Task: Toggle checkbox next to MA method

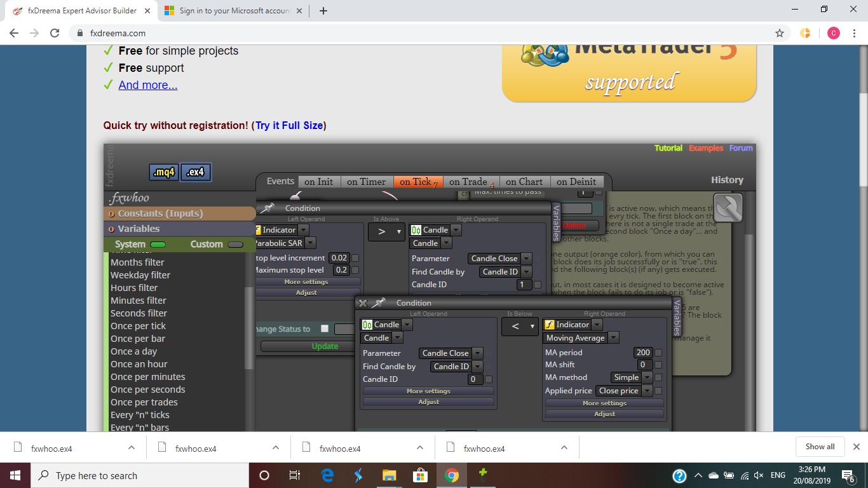Action: (x=658, y=377)
